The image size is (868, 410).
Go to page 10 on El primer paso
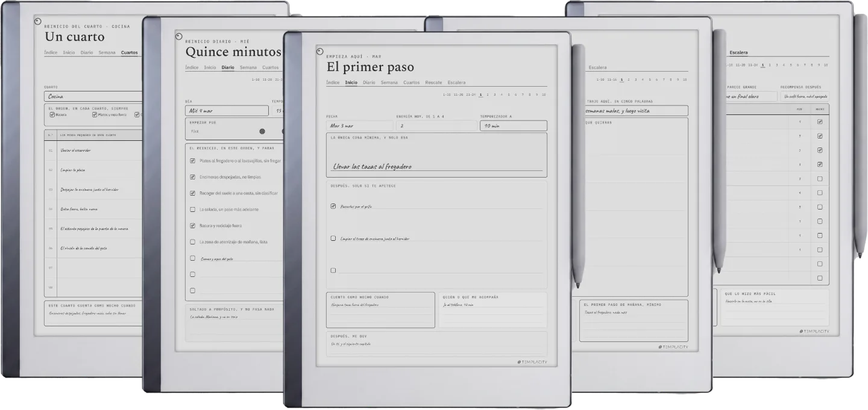click(544, 95)
